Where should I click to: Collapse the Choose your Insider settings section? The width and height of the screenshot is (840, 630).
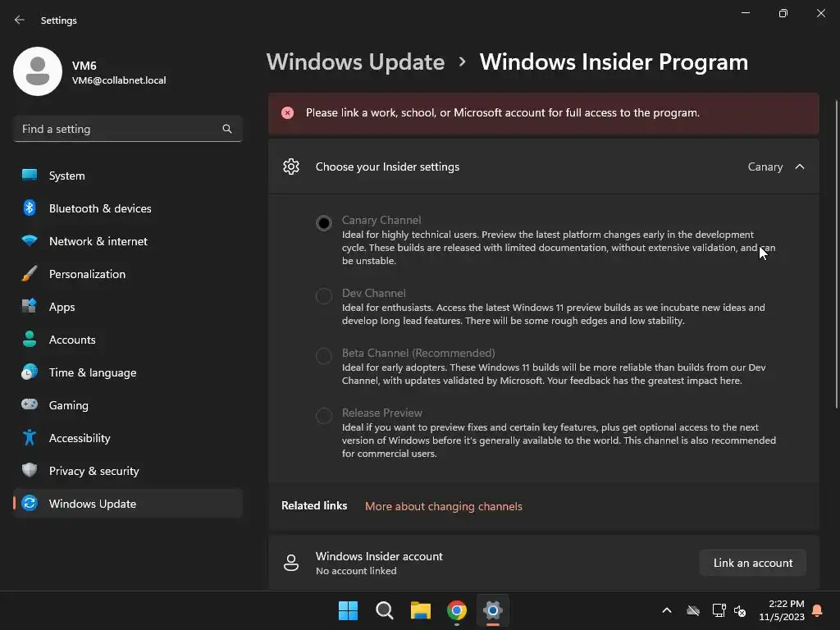coord(800,167)
